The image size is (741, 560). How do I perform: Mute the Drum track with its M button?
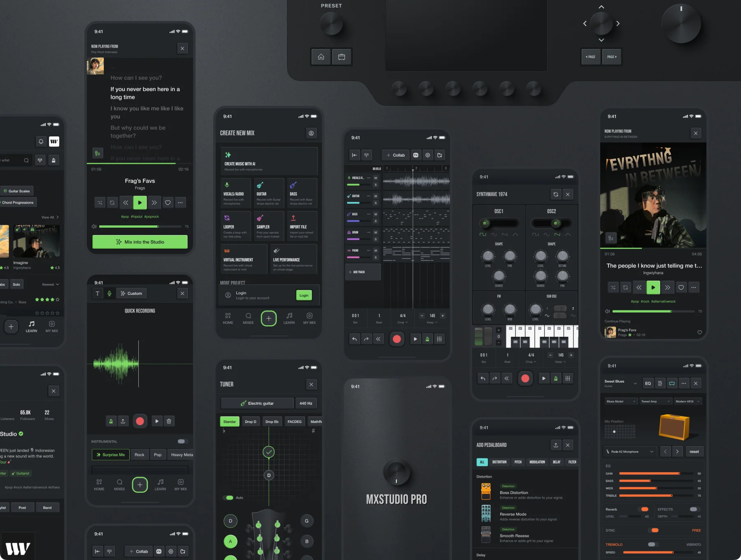pyautogui.click(x=375, y=232)
